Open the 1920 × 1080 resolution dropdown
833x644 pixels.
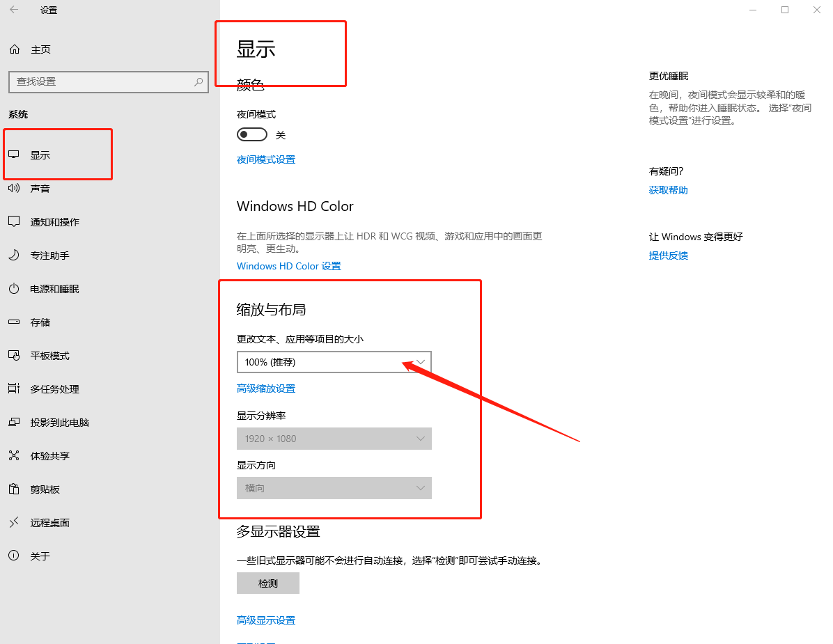click(x=334, y=439)
